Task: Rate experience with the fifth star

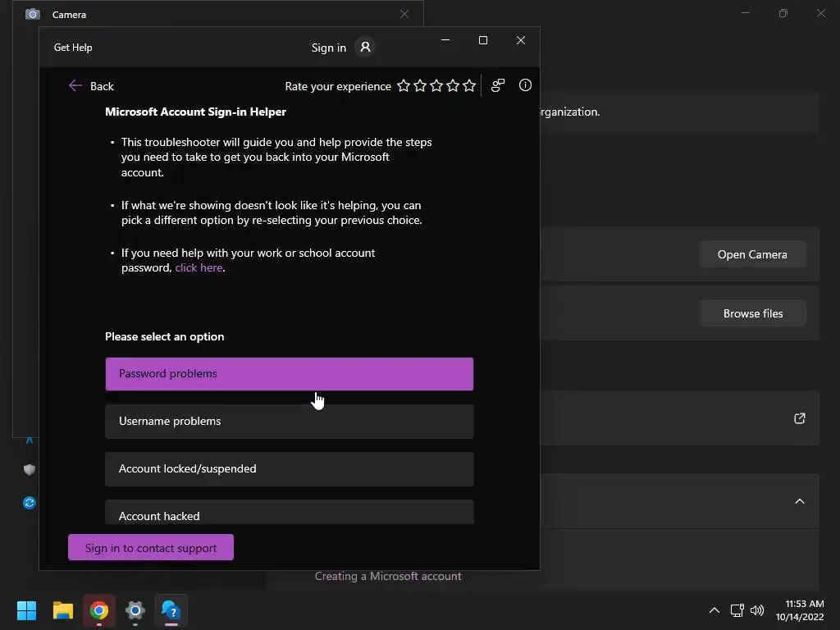Action: tap(469, 85)
